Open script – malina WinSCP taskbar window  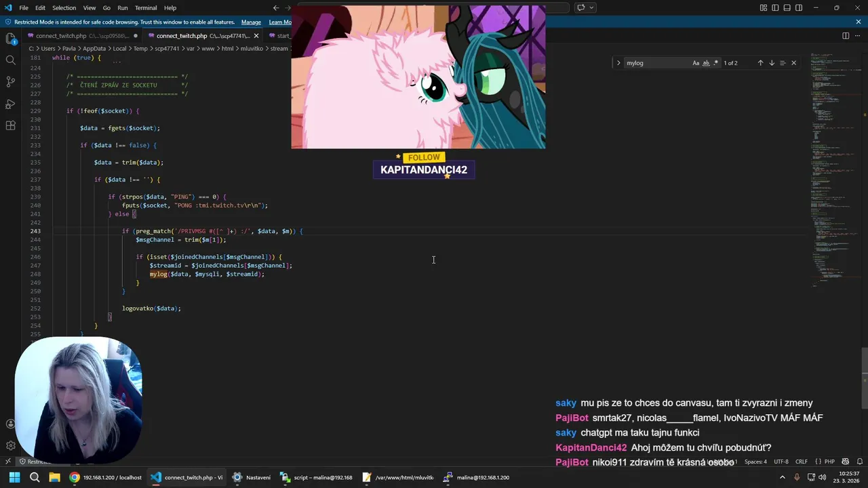pyautogui.click(x=317, y=477)
